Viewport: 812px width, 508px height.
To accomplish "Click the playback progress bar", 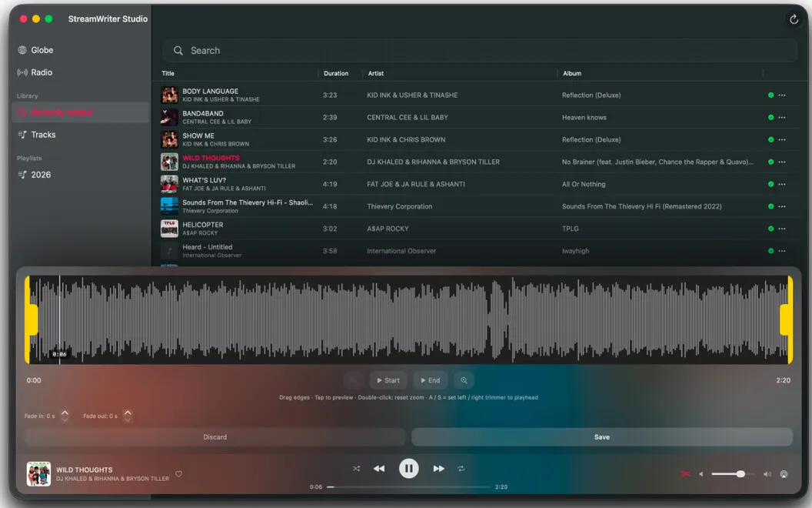I will coord(408,486).
